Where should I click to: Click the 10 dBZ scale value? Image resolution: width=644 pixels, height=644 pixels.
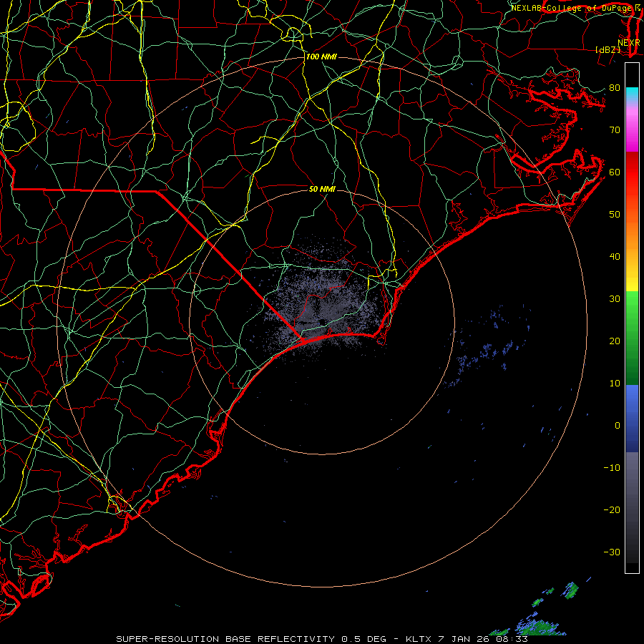pos(615,384)
